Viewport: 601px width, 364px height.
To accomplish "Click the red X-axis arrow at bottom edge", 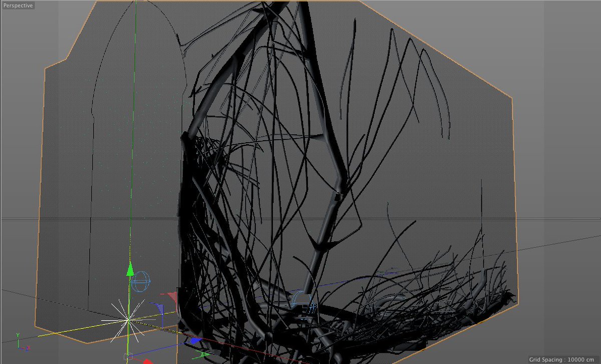I will (147, 360).
